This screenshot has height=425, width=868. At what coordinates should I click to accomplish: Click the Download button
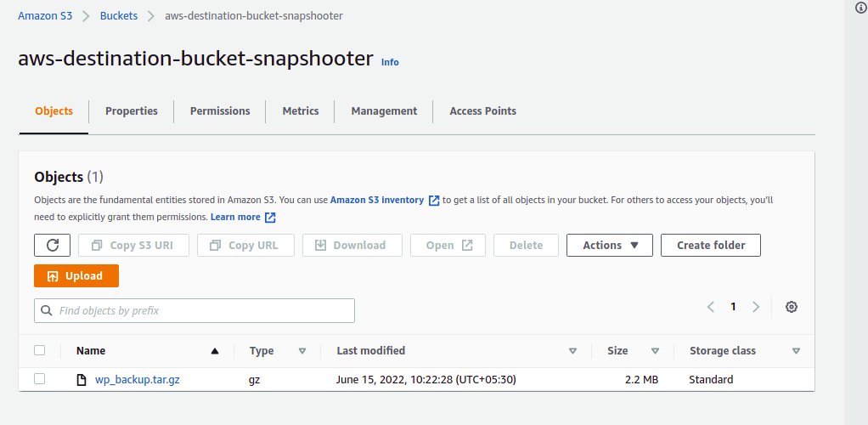pos(352,245)
